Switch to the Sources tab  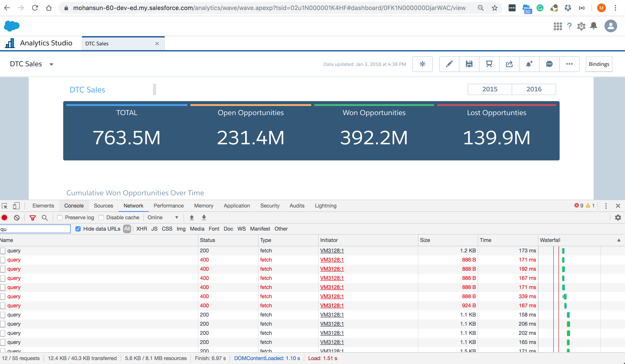click(x=104, y=206)
